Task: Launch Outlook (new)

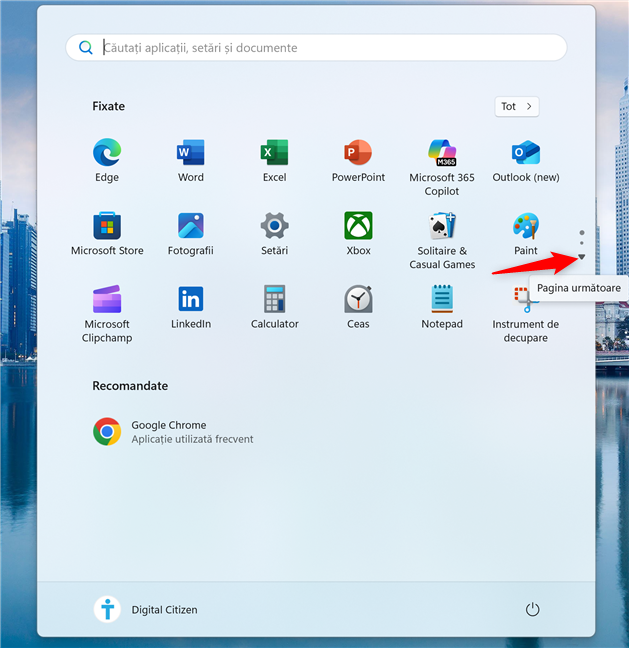Action: pos(526,160)
